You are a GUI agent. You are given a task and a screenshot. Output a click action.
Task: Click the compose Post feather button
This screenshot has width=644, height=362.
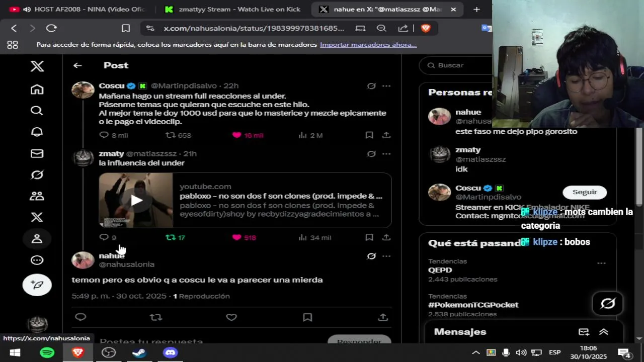tap(37, 285)
